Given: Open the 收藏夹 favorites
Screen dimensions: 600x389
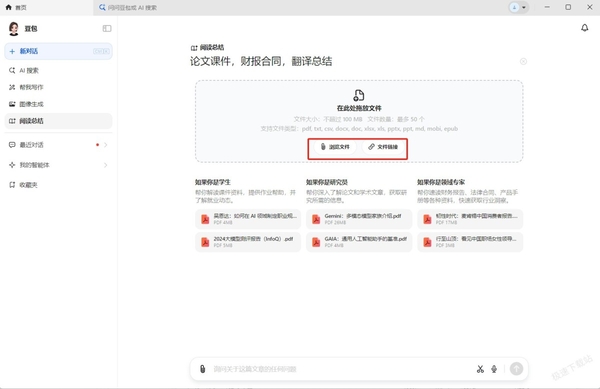Looking at the screenshot, I should point(59,185).
